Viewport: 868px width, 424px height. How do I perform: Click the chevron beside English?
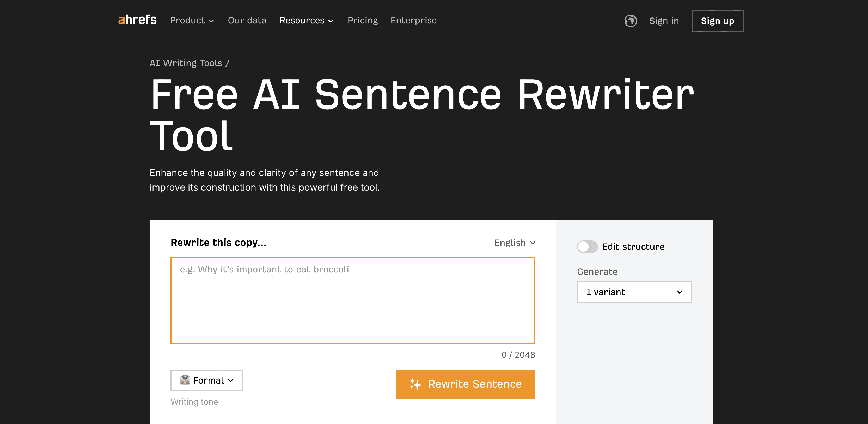533,243
